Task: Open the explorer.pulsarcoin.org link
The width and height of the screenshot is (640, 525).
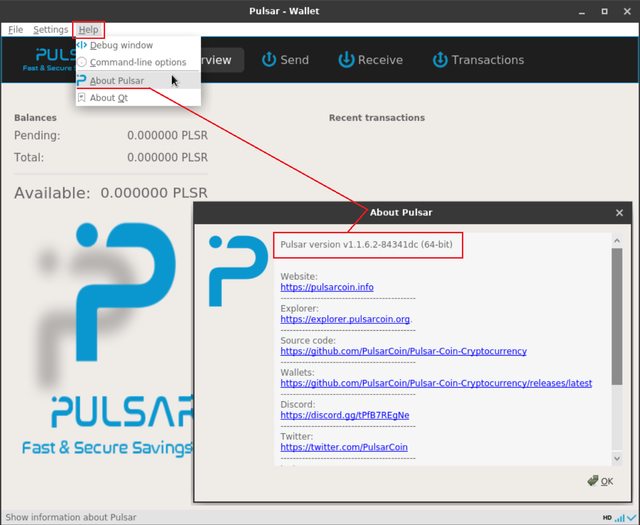Action: click(x=345, y=319)
